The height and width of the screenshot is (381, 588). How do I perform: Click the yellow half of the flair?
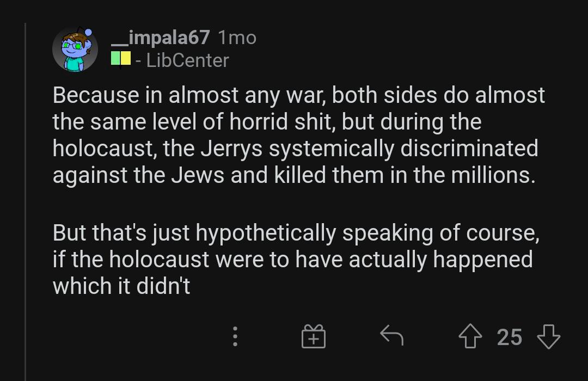tap(125, 58)
